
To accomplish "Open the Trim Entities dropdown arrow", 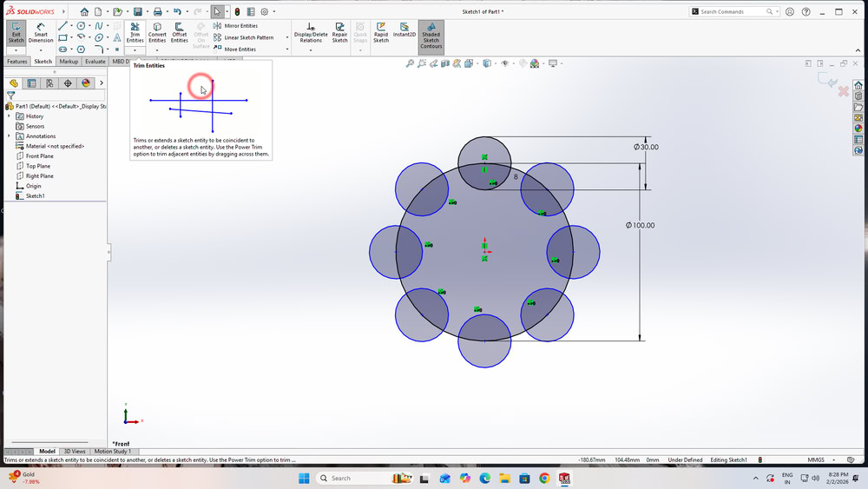I will pos(135,50).
